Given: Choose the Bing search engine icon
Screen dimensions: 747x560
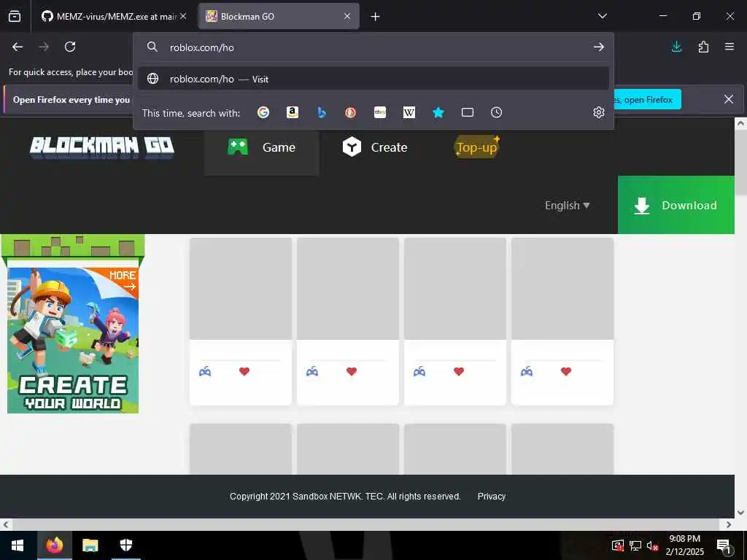Looking at the screenshot, I should (322, 112).
